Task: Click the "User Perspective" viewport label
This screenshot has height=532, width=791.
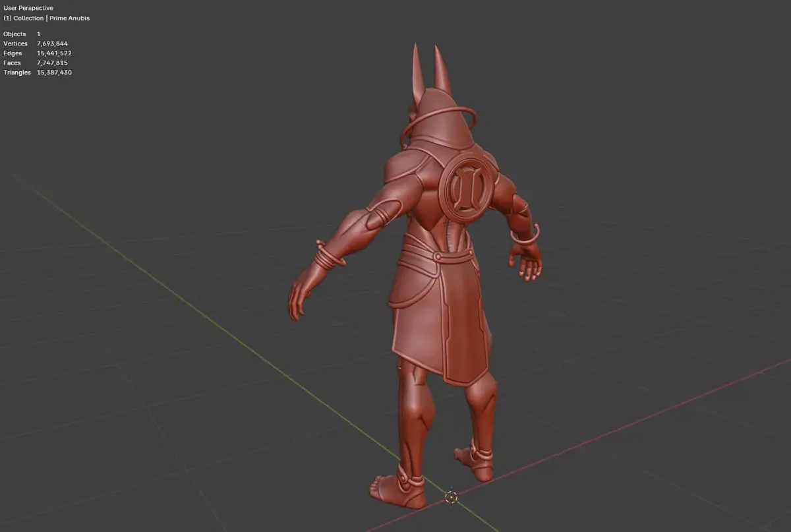Action: click(28, 8)
